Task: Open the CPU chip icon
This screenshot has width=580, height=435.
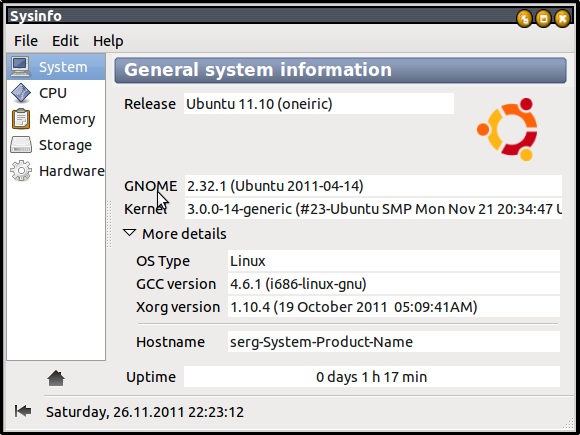Action: tap(21, 93)
